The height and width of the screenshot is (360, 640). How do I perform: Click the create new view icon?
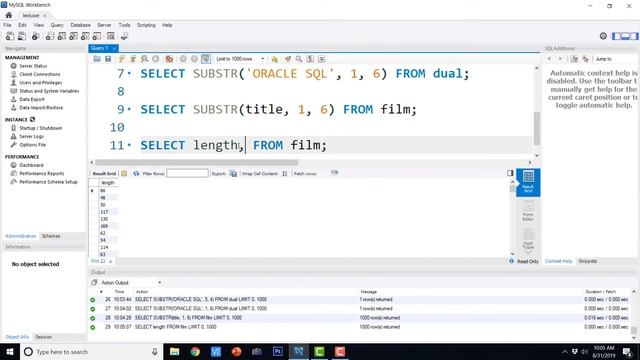click(x=73, y=36)
